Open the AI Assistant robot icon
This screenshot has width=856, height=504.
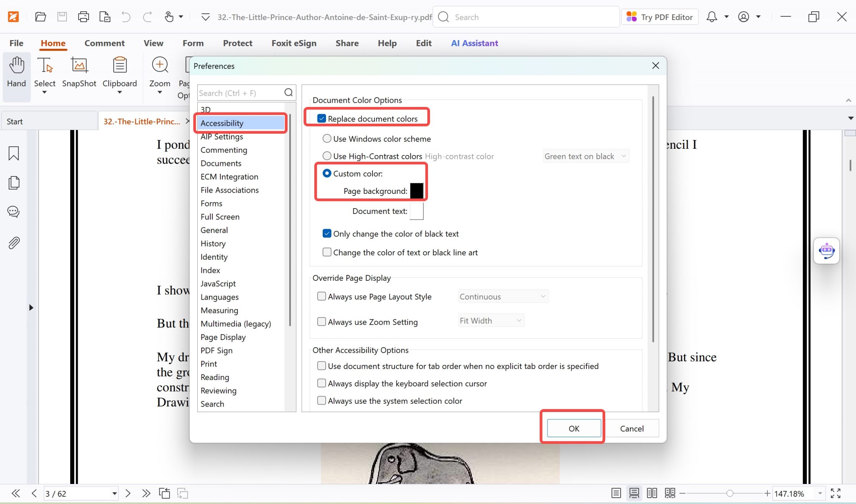point(826,251)
